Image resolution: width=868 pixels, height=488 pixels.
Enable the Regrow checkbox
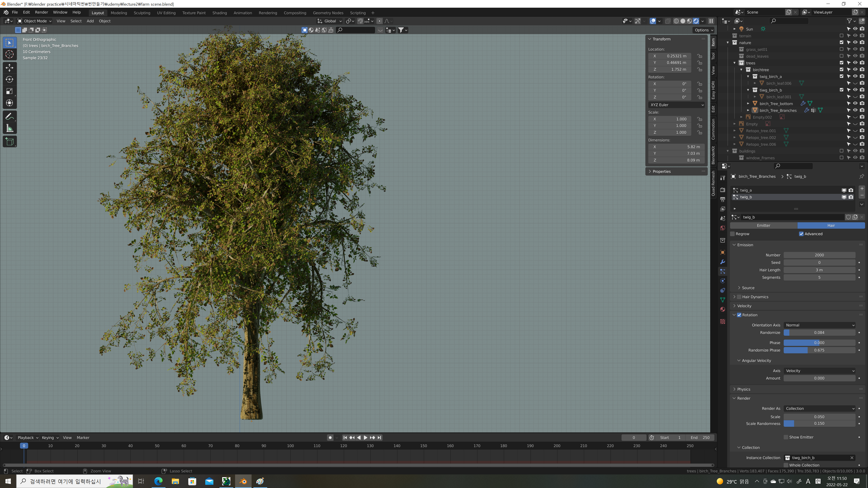tap(733, 234)
